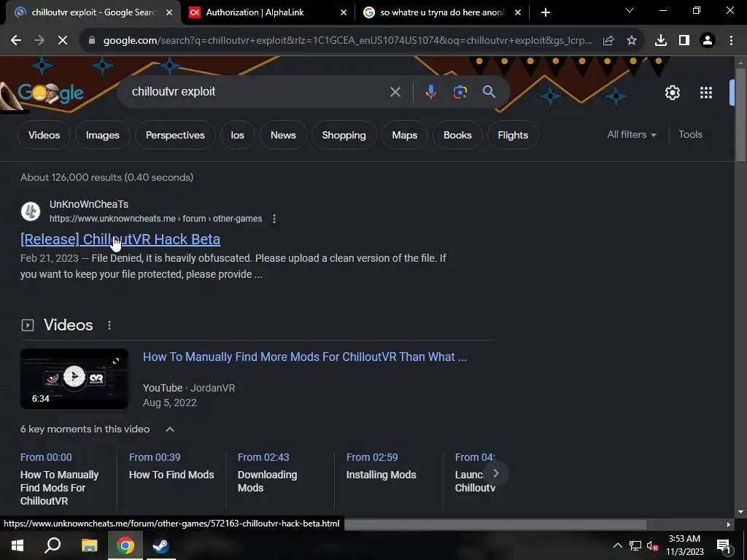Open Windows taskbar search

[x=53, y=545]
